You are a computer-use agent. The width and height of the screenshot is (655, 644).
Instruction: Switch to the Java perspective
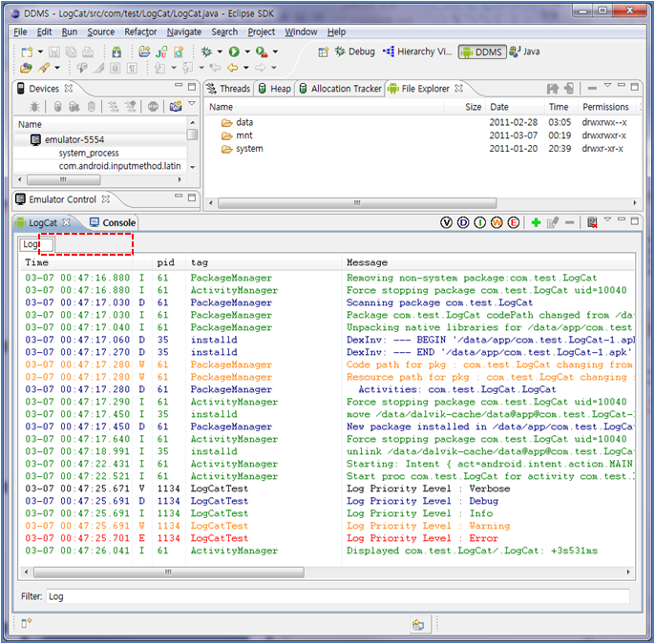tap(525, 52)
